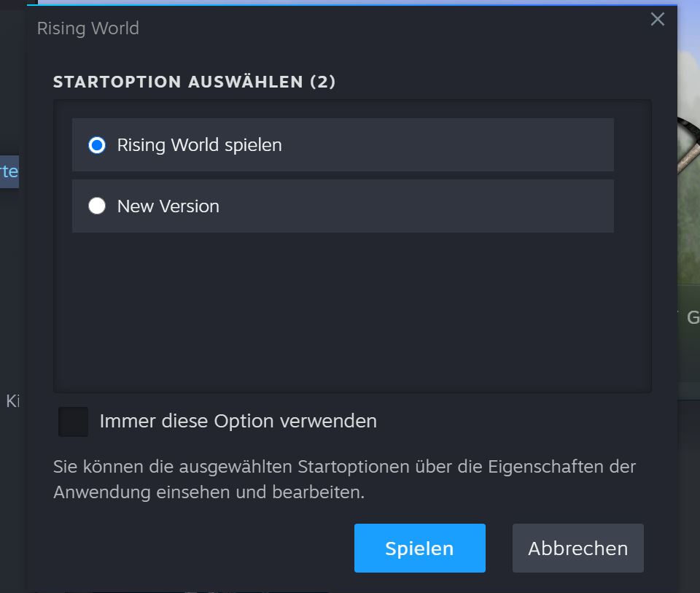This screenshot has width=700, height=593.
Task: Select the "Rising World spielen" radio button
Action: tap(97, 145)
